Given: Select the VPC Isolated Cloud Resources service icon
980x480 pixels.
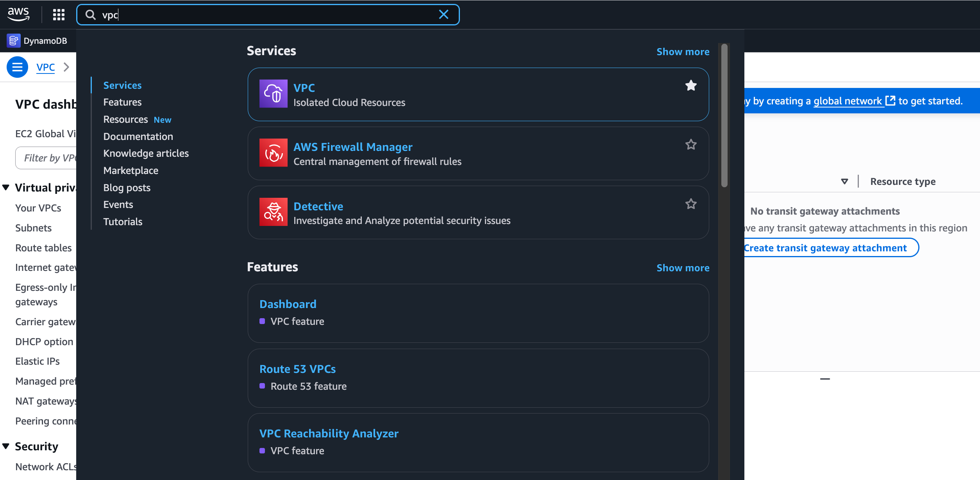Looking at the screenshot, I should (274, 94).
